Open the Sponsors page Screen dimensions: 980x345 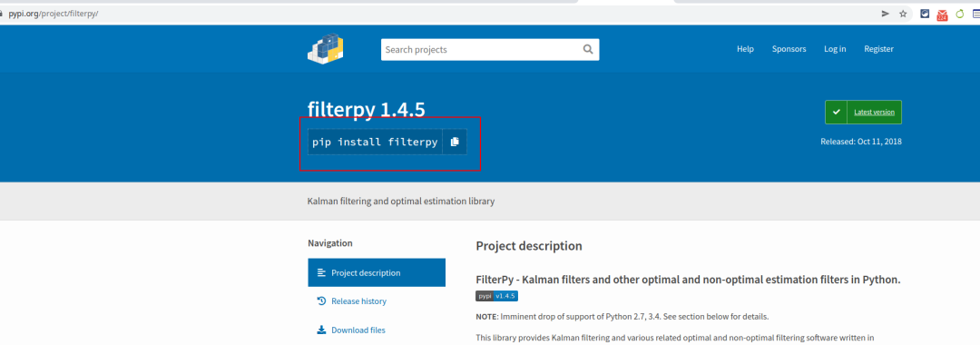pyautogui.click(x=789, y=49)
